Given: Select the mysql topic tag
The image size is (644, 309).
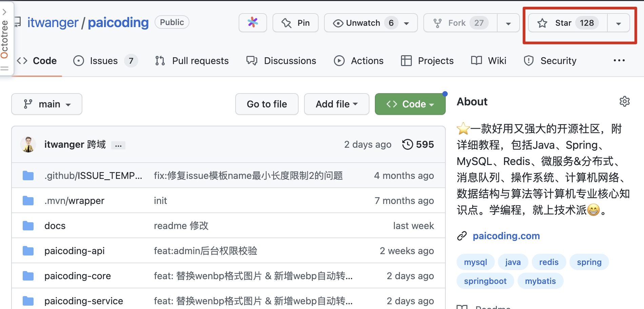Looking at the screenshot, I should click(x=476, y=262).
